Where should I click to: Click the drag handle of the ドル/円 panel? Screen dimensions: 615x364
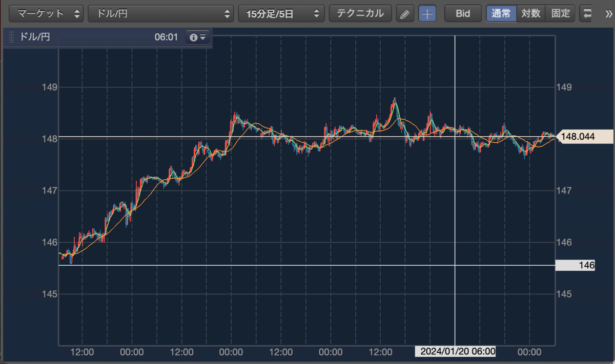pos(12,37)
